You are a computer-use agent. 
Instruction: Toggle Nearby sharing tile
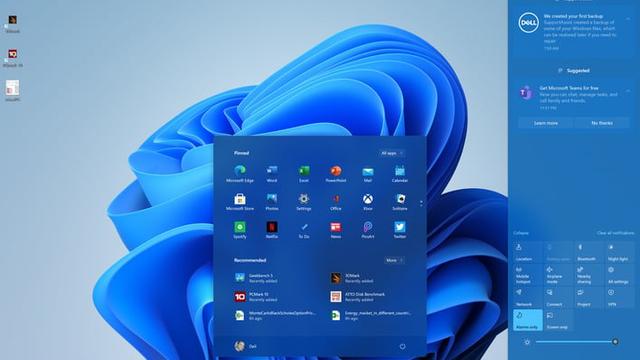point(588,275)
